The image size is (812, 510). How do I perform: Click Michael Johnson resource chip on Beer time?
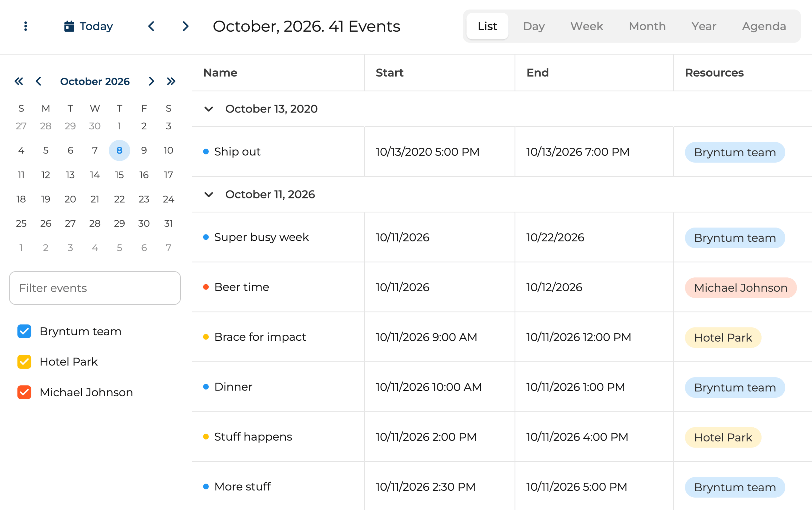741,287
